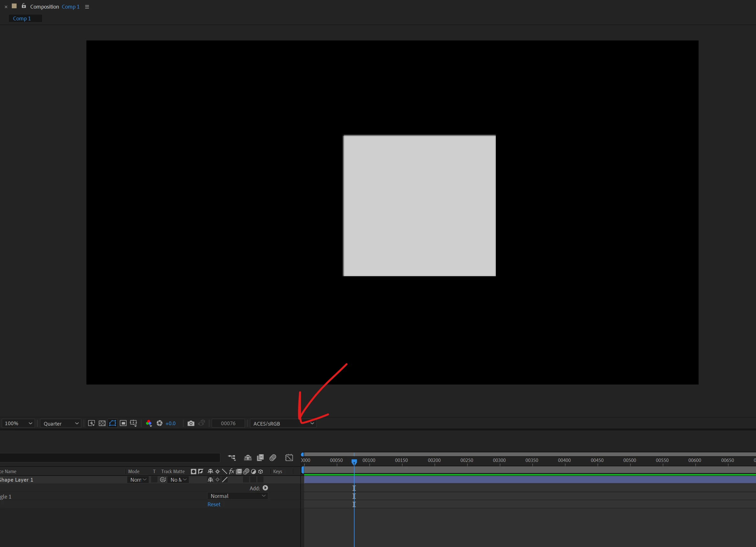Open the 100% magnification dropdown
Viewport: 756px width, 547px height.
click(x=18, y=423)
